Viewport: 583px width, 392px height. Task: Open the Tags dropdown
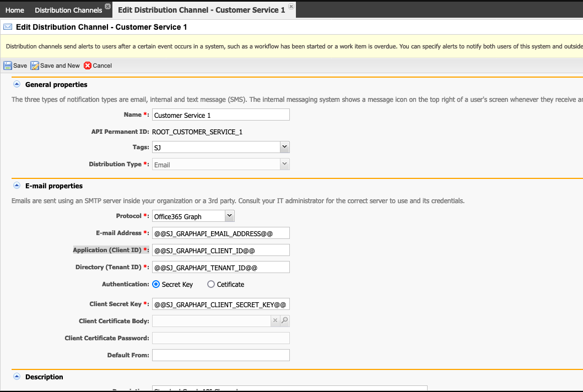[x=284, y=147]
